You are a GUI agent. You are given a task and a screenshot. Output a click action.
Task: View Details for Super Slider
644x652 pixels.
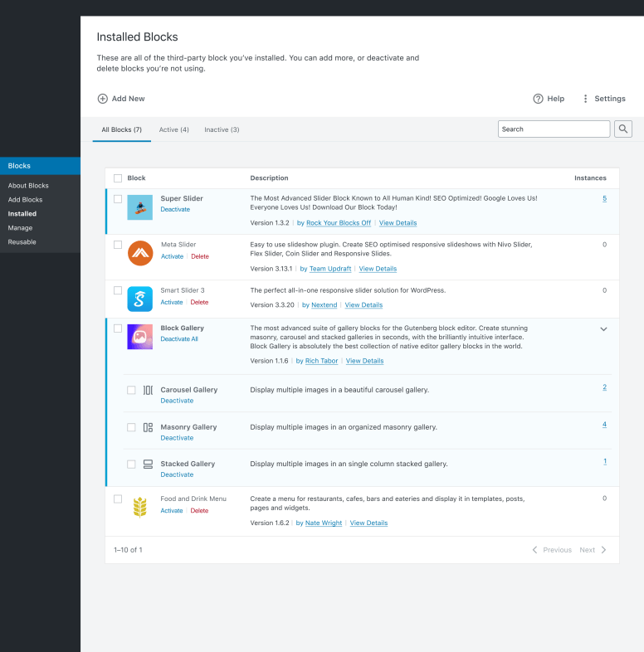(398, 223)
